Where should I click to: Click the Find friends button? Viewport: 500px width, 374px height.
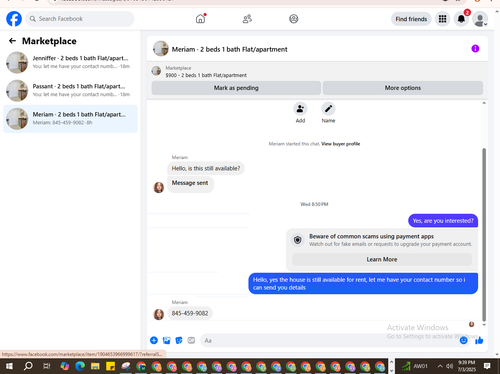411,19
